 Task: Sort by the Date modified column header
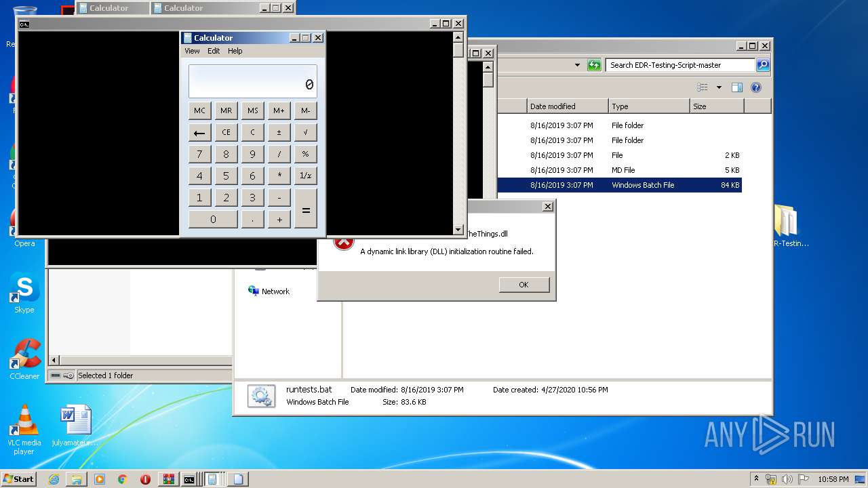tap(568, 106)
